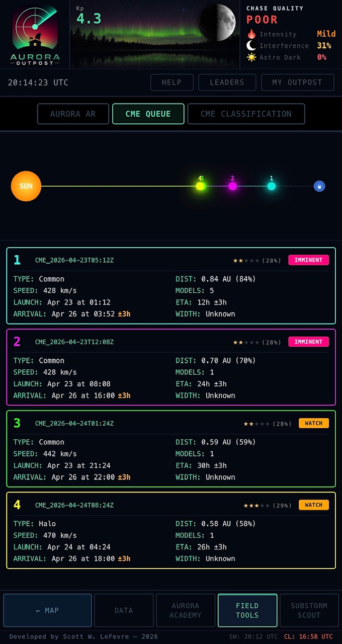Select CME_2026-04-24T08:24Z identifier
The image size is (342, 644).
pos(74,505)
